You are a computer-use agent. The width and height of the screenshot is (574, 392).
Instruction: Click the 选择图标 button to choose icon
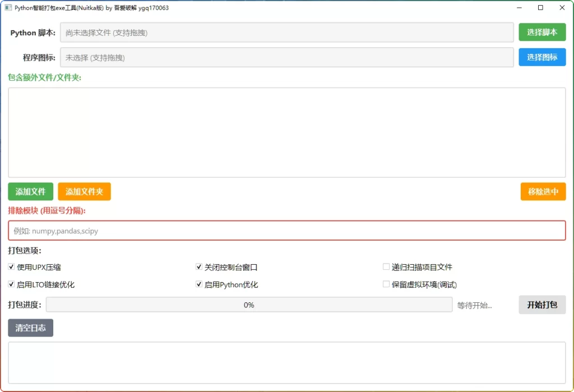(x=541, y=57)
